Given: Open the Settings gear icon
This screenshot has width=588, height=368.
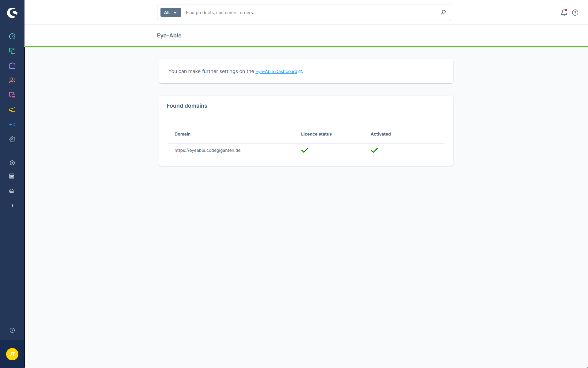Looking at the screenshot, I should click(12, 139).
